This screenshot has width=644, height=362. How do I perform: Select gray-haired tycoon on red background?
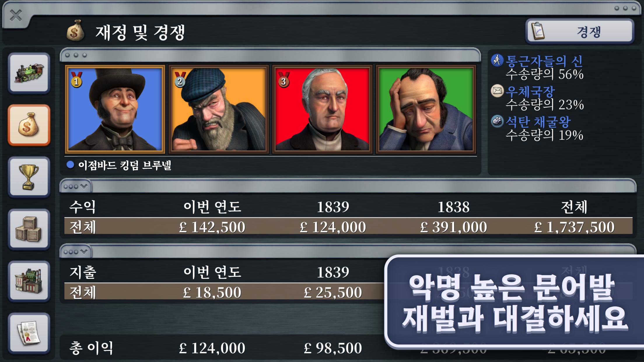click(x=322, y=109)
